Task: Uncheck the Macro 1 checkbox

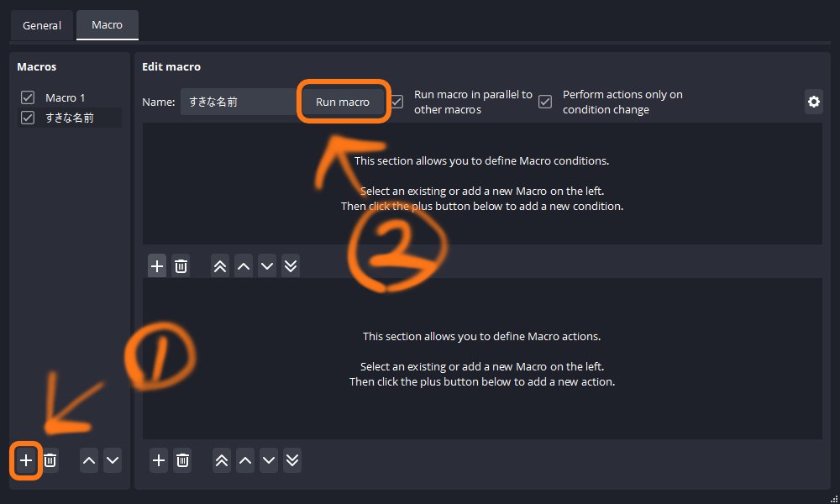Action: tap(28, 97)
